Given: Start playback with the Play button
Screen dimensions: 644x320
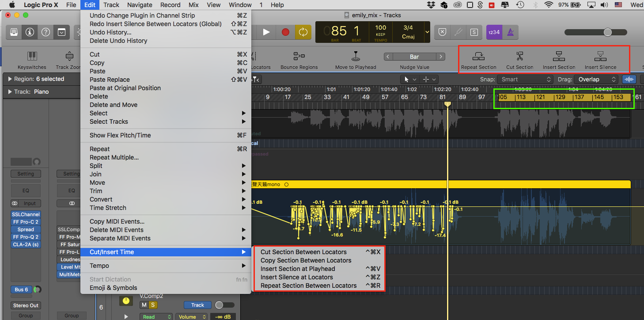Looking at the screenshot, I should coord(266,32).
